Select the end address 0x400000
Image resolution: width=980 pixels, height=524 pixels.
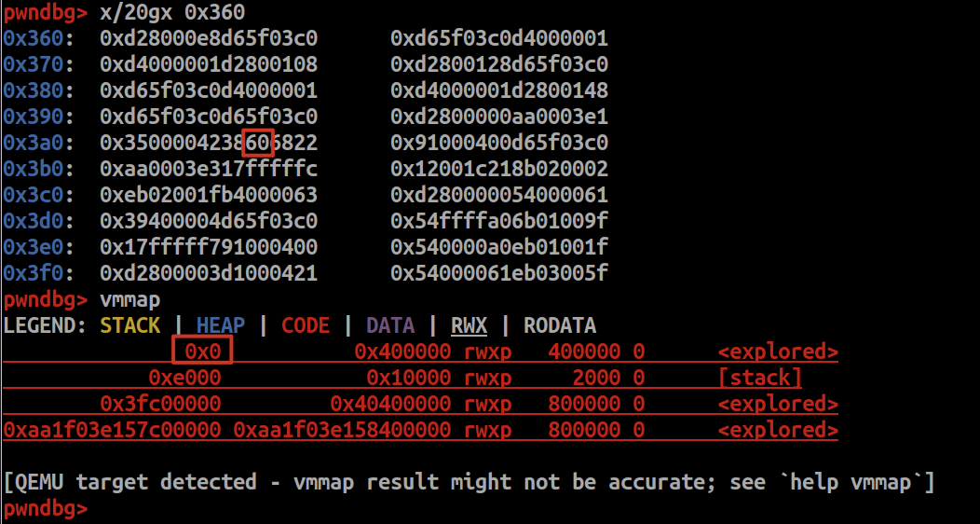[x=402, y=352]
